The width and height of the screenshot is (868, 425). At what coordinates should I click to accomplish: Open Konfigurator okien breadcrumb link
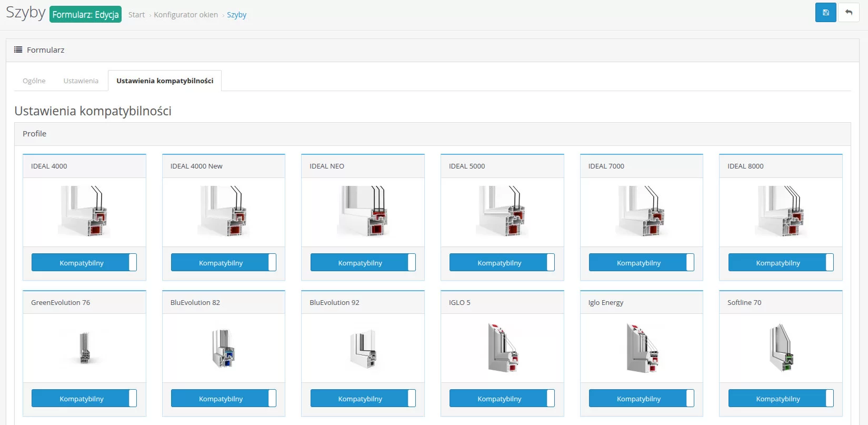click(x=186, y=15)
